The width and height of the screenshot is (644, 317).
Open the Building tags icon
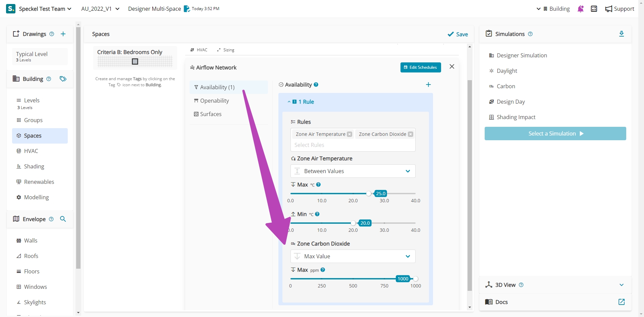coord(63,79)
